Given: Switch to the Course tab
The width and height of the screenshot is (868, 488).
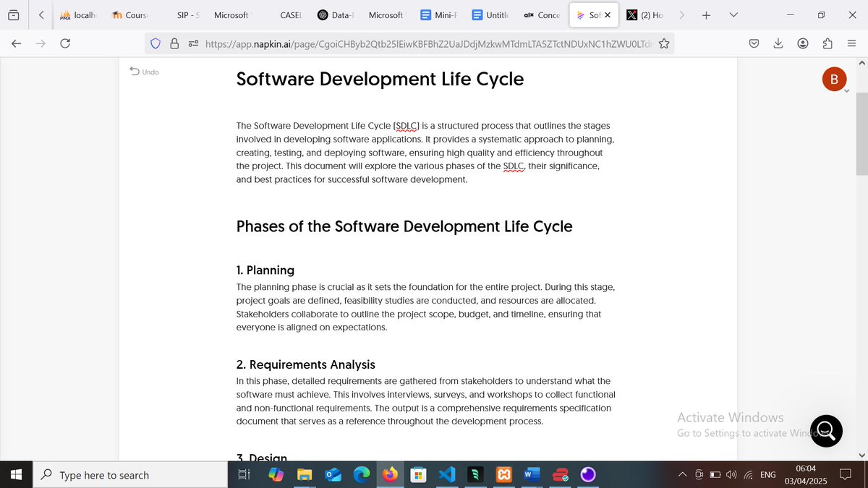Looking at the screenshot, I should pyautogui.click(x=130, y=14).
